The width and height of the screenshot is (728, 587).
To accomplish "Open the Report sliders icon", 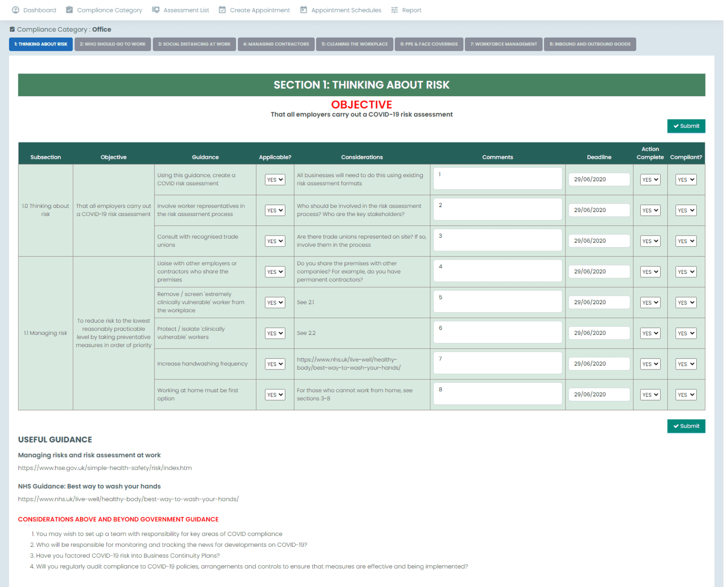I will (x=393, y=9).
